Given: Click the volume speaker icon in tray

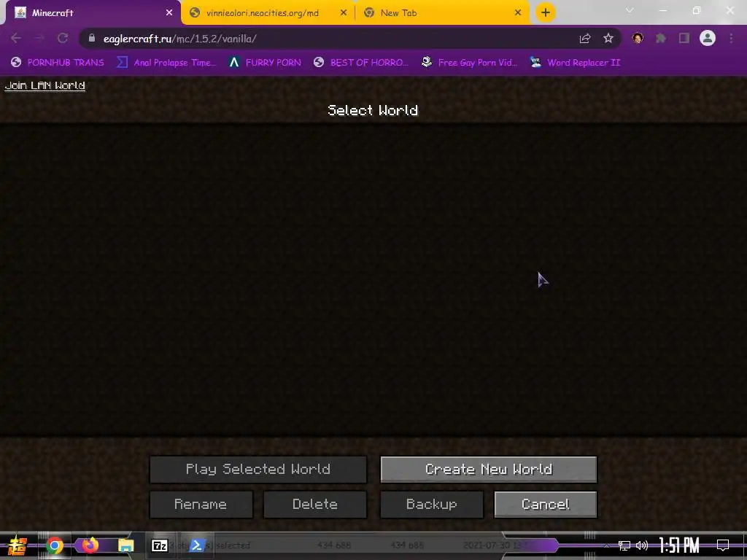Looking at the screenshot, I should click(642, 545).
